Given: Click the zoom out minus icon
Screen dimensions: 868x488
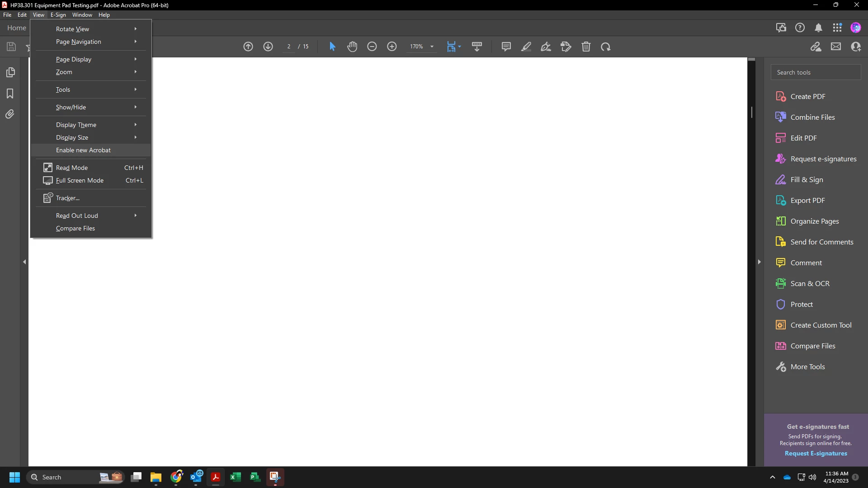Looking at the screenshot, I should 372,47.
